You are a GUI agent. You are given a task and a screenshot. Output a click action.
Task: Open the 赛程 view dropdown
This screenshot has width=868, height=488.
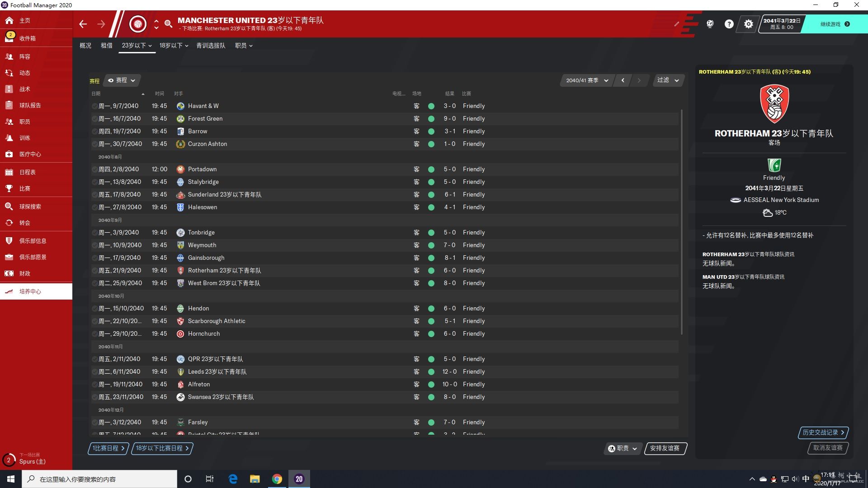(122, 80)
